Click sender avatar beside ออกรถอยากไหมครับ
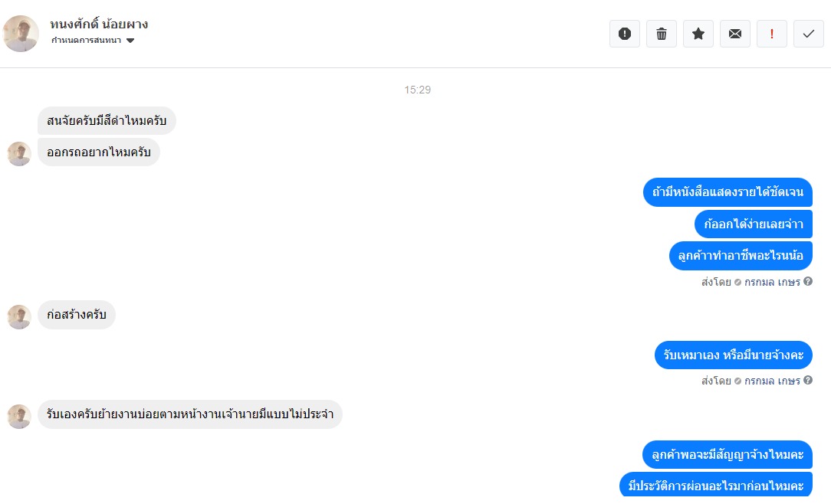831x504 pixels. (x=19, y=153)
